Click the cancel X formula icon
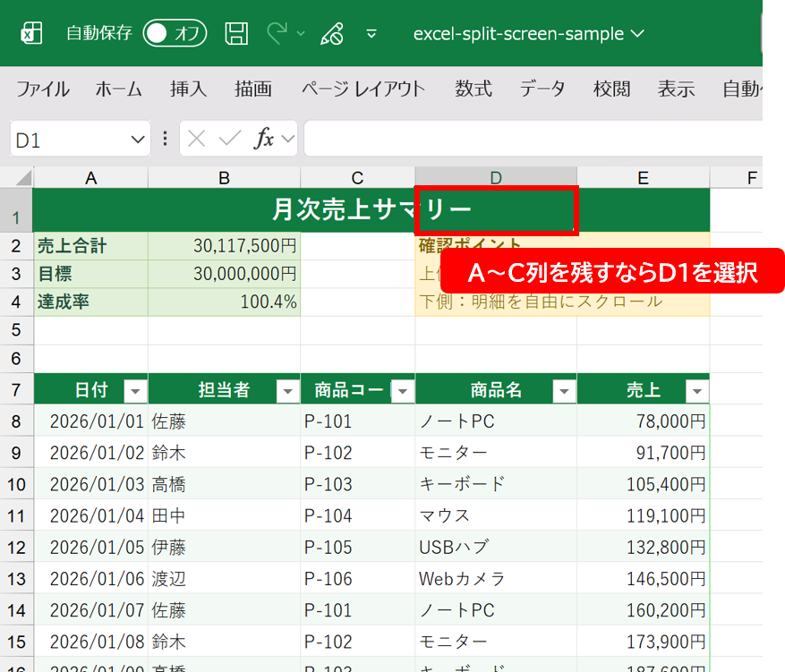The height and width of the screenshot is (672, 785). pos(196,139)
